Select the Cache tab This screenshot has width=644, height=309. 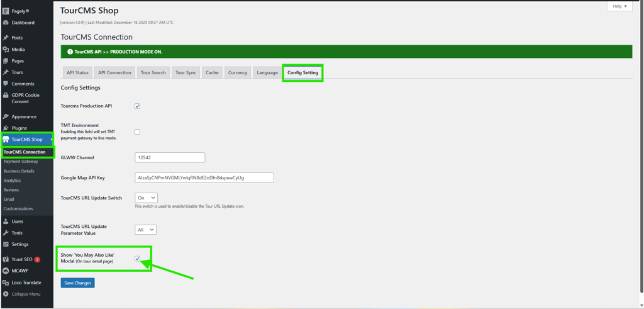pos(212,72)
